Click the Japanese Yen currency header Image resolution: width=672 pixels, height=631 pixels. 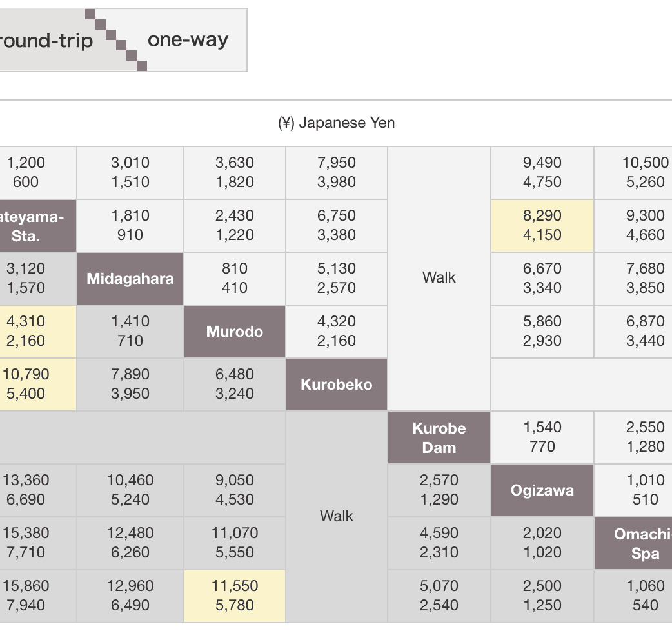coord(336,123)
